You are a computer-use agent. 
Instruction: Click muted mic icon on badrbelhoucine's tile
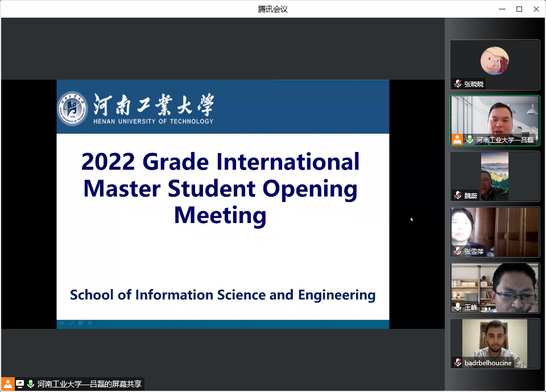pyautogui.click(x=458, y=362)
